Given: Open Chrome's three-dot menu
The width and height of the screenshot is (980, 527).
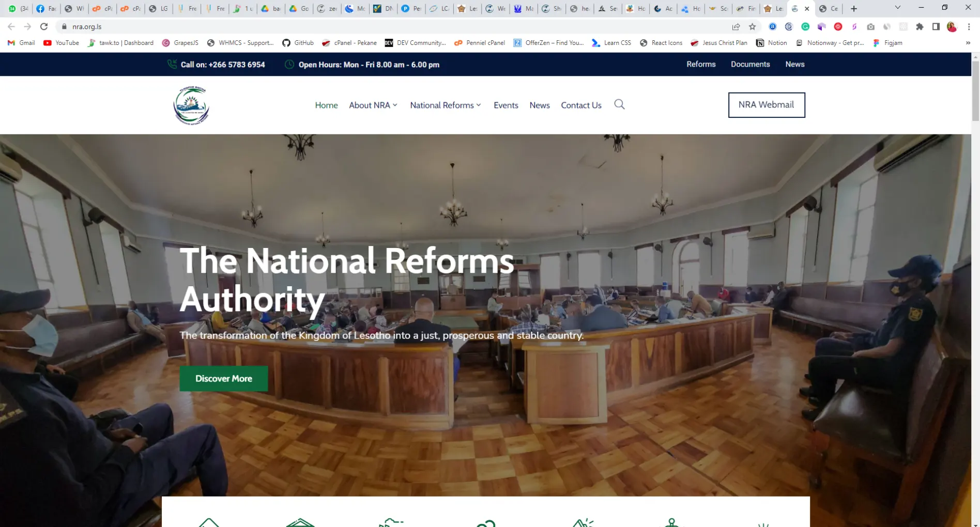Looking at the screenshot, I should coord(969,27).
